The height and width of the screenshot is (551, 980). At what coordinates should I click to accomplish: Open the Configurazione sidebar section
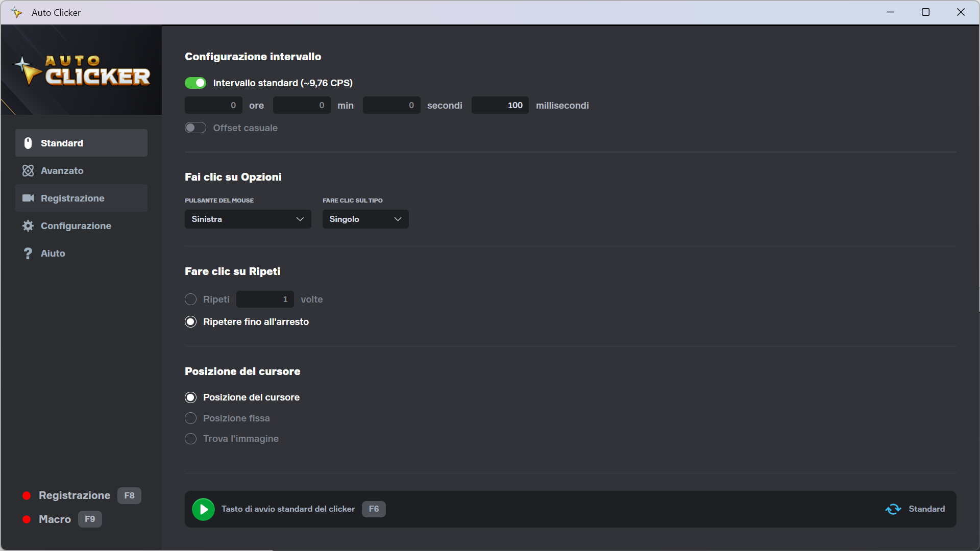pyautogui.click(x=76, y=226)
